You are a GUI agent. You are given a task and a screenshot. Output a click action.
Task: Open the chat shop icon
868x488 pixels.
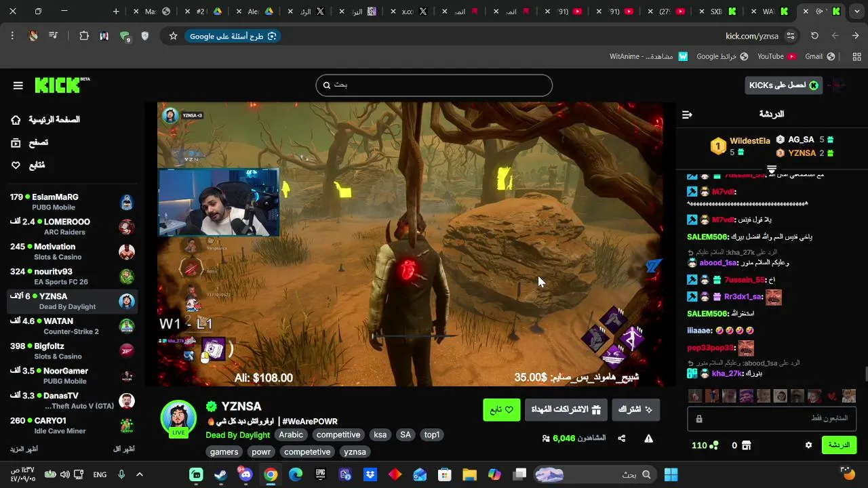pyautogui.click(x=747, y=445)
